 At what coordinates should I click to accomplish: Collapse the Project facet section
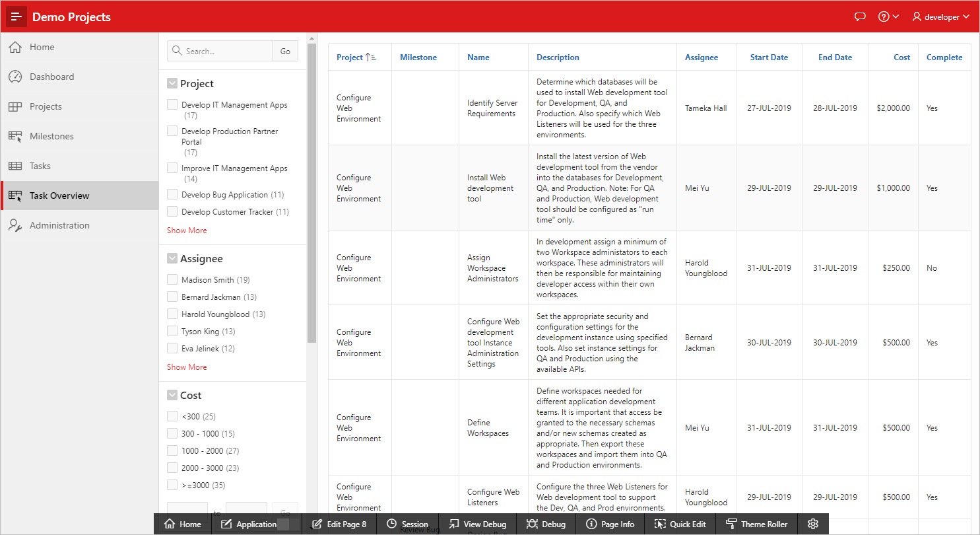[x=172, y=84]
